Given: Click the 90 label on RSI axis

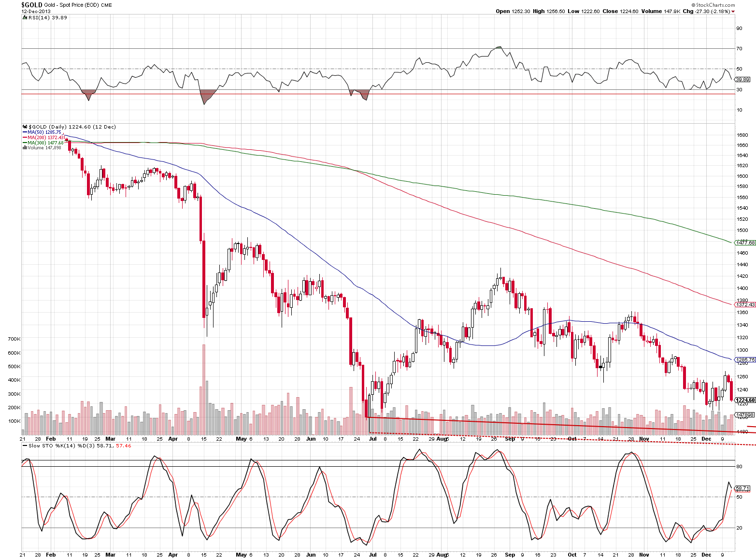Looking at the screenshot, I should point(739,29).
